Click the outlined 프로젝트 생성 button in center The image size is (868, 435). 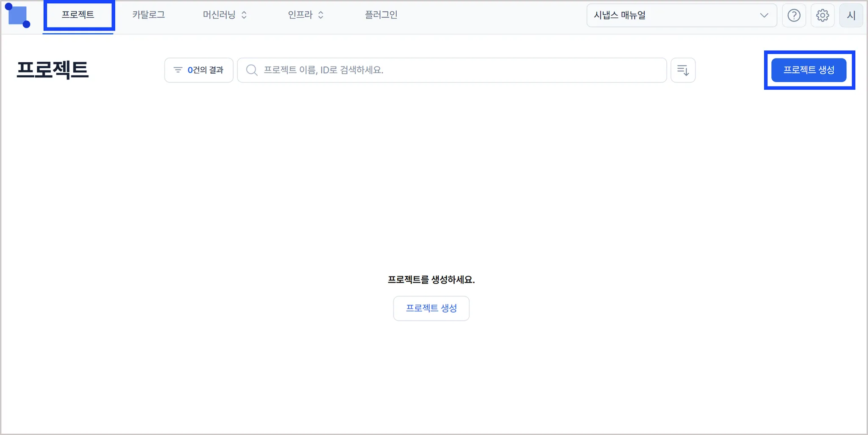tap(431, 308)
